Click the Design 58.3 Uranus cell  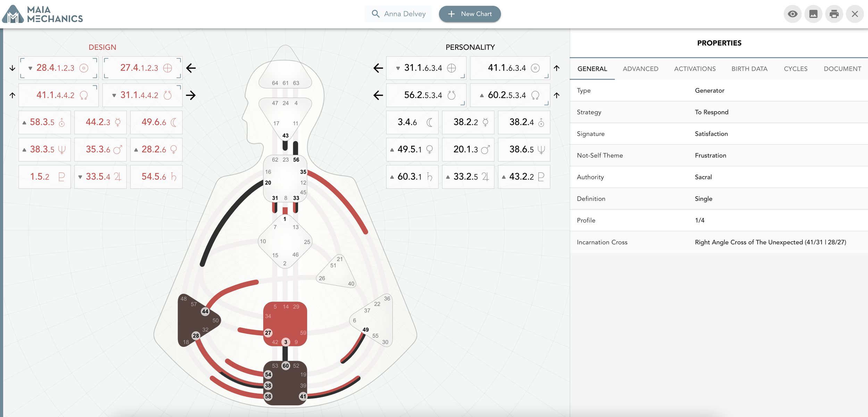(x=45, y=122)
